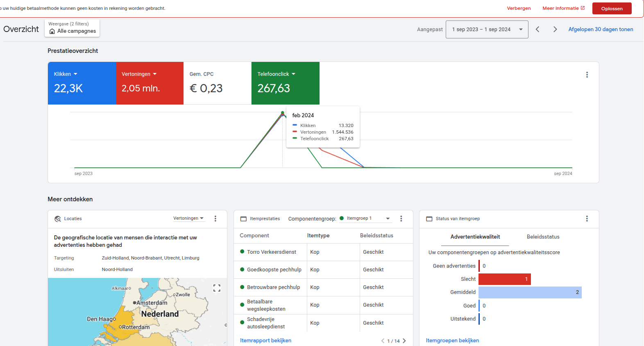Click the home icon in Alle campagnes filter
Viewport: 644px width, 346px height.
[x=52, y=31]
